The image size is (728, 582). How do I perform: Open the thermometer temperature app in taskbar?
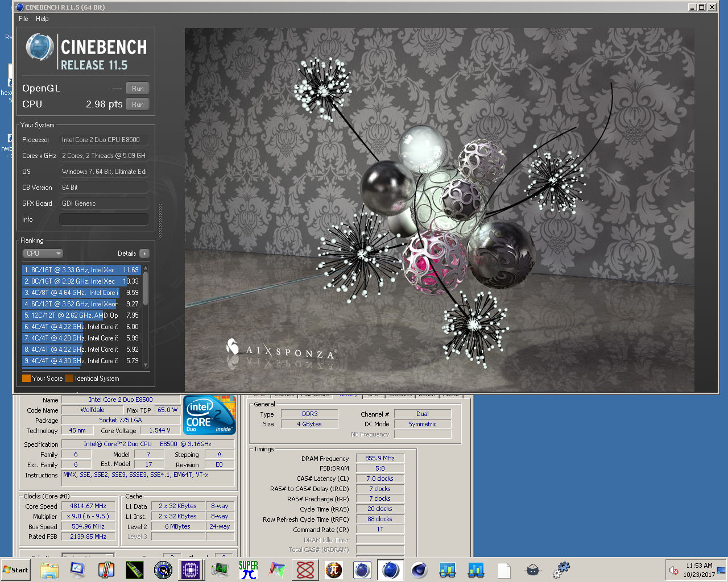(x=106, y=570)
